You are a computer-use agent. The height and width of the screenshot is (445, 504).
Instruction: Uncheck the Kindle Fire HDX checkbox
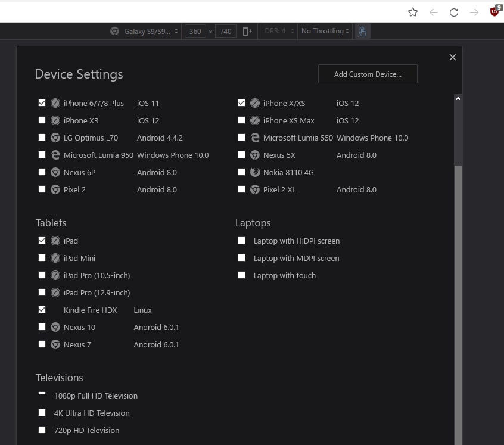[42, 310]
